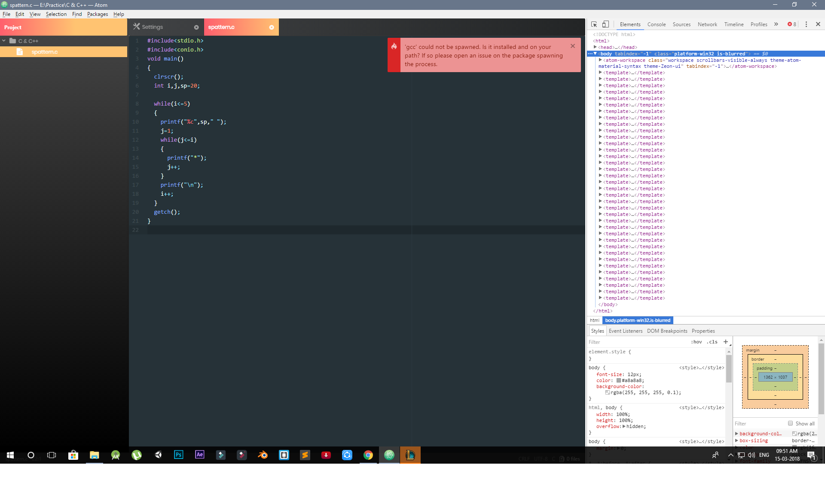Click the red error badge showing 8 errors
This screenshot has height=504, width=825.
tap(792, 24)
